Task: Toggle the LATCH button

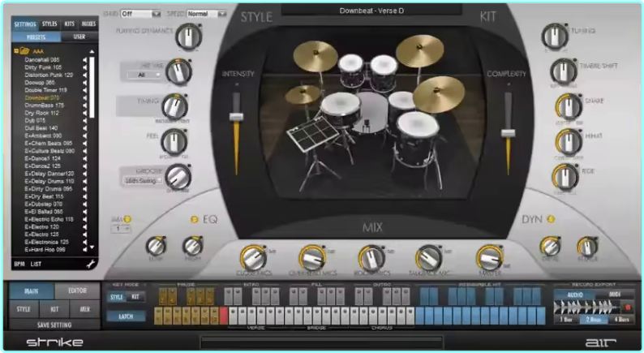Action: 126,316
